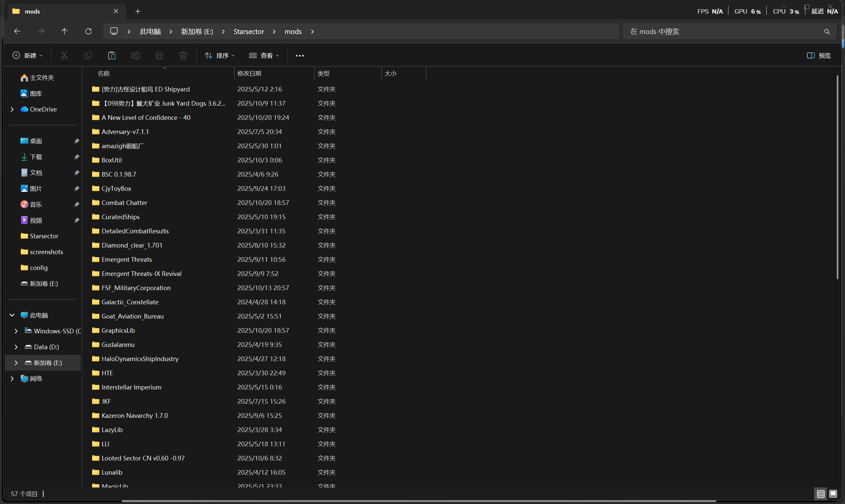Open the three-dot more options menu
845x504 pixels.
tap(300, 55)
